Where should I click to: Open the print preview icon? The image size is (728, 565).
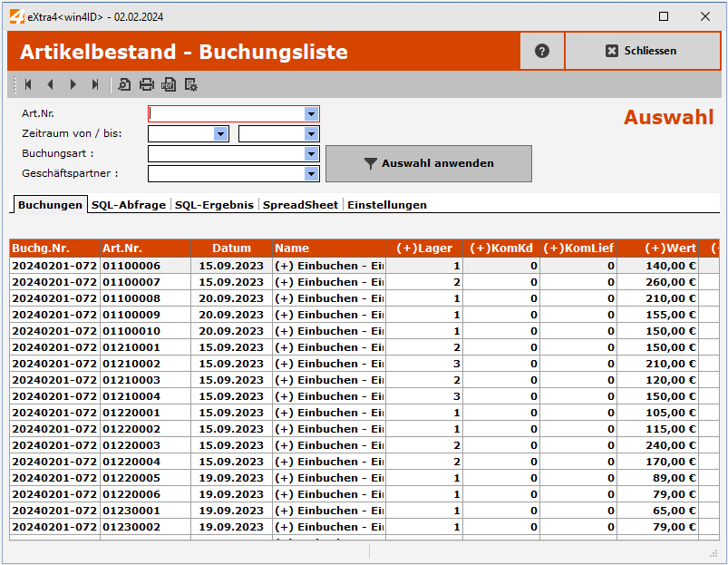(122, 84)
